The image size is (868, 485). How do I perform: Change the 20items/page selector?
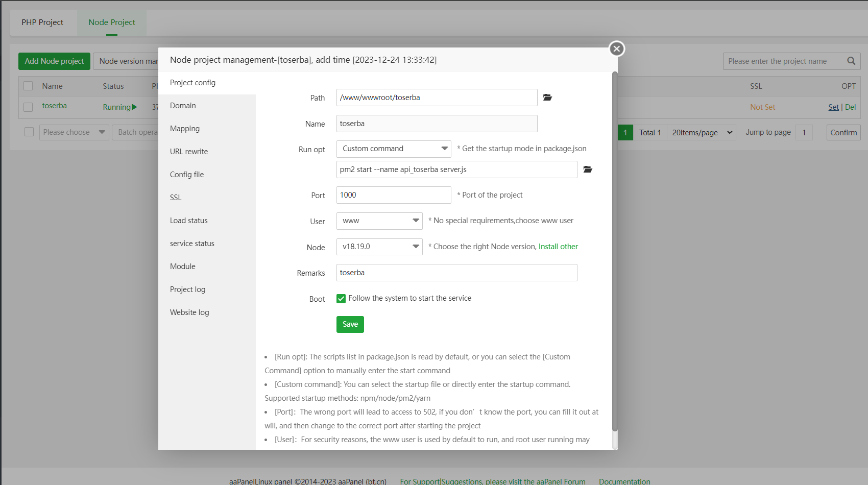(x=702, y=133)
